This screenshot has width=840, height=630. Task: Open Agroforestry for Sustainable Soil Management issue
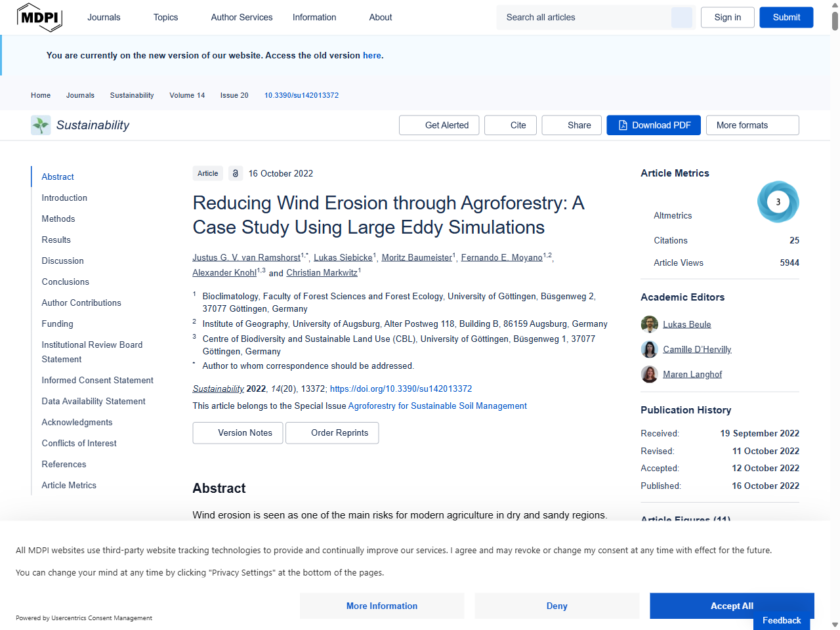(x=437, y=406)
